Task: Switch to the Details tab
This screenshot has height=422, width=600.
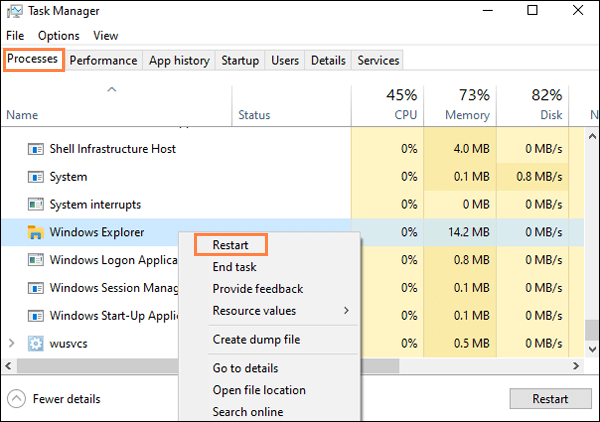Action: click(x=328, y=60)
